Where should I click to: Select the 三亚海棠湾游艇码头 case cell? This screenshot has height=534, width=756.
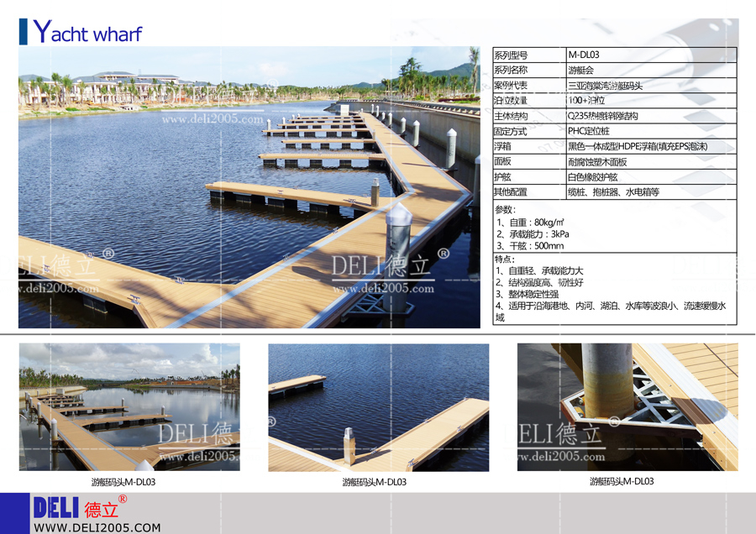pos(605,85)
